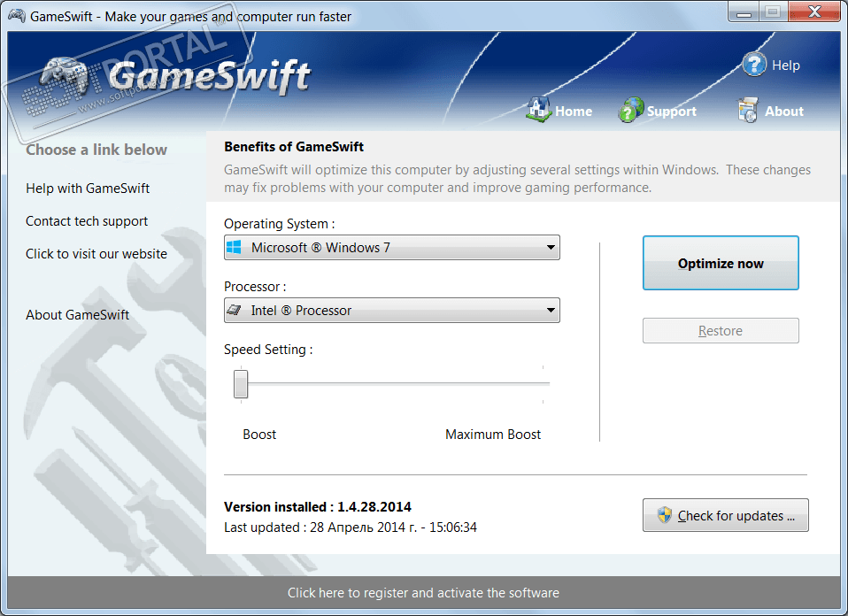
Task: Click the Windows logo in Operating System box
Action: pos(234,247)
